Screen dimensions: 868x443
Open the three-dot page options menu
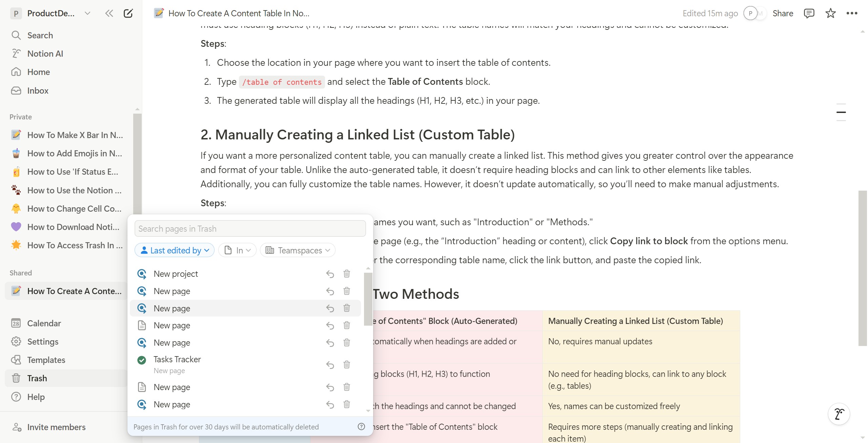[851, 13]
